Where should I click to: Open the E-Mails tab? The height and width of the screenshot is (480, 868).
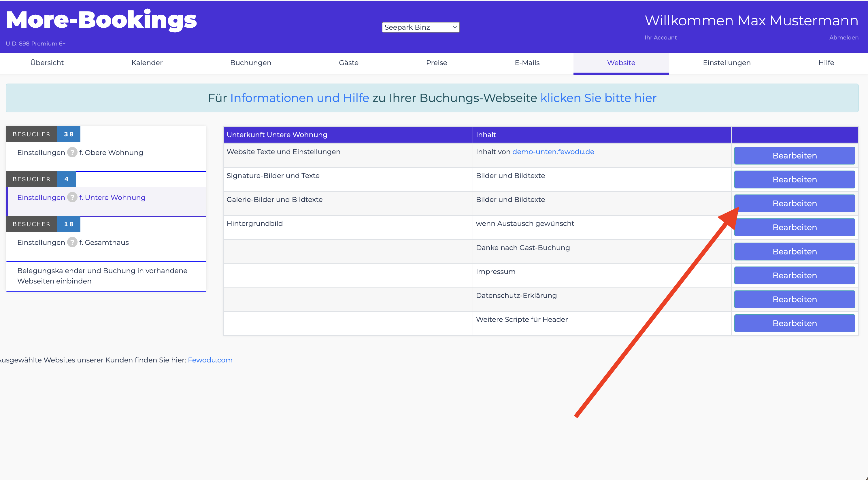click(x=527, y=63)
